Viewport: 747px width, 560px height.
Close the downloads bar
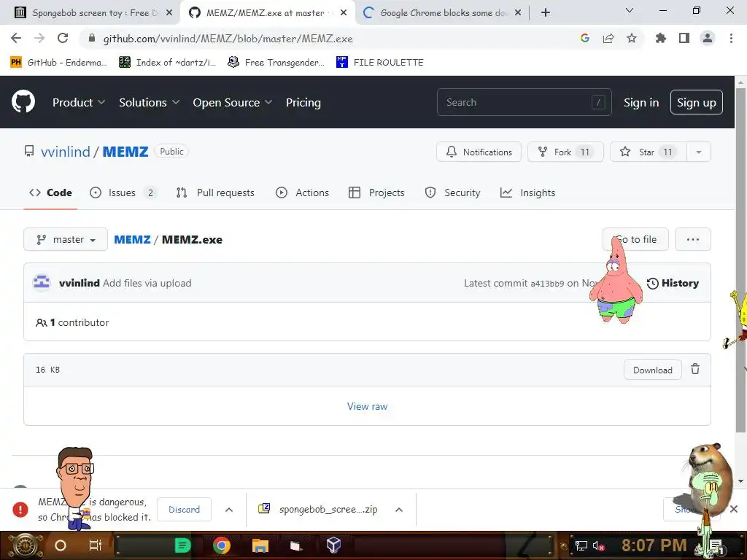pos(734,509)
